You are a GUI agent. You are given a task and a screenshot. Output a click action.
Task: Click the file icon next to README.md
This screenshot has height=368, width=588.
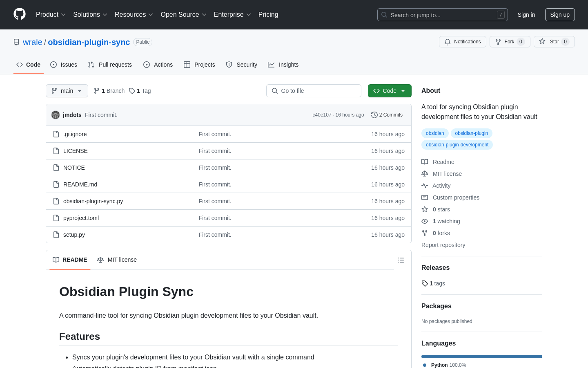pyautogui.click(x=56, y=184)
